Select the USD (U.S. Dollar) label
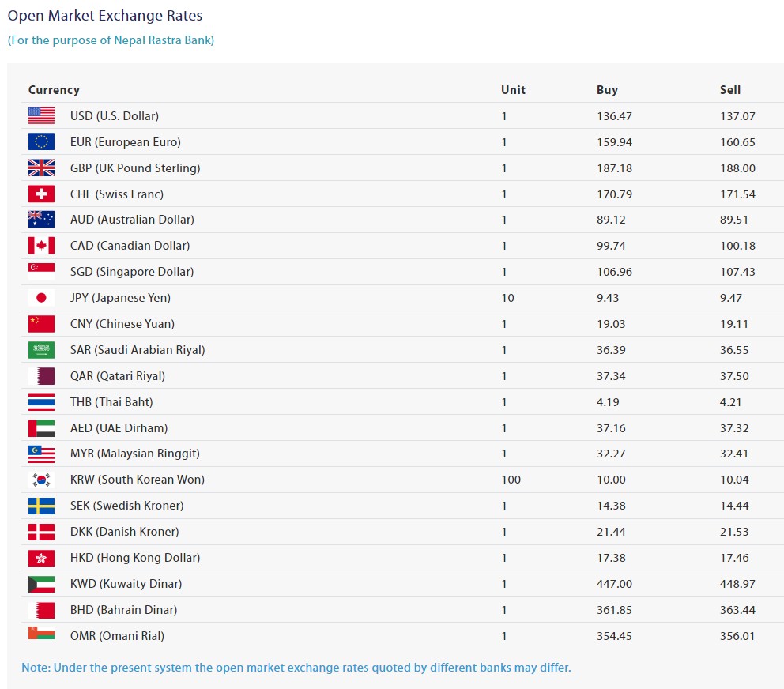The height and width of the screenshot is (689, 784). (x=114, y=116)
